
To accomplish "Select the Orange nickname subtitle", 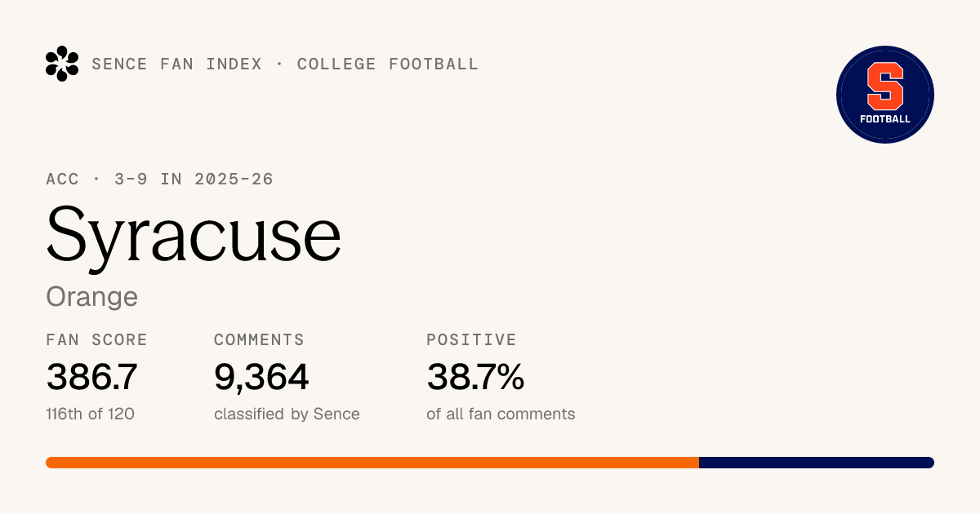I will pos(92,296).
